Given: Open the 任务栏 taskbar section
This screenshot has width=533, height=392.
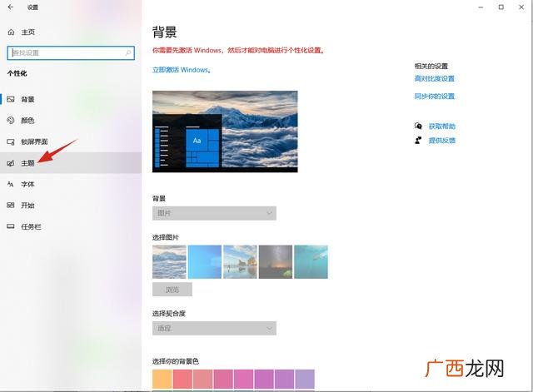Looking at the screenshot, I should pyautogui.click(x=71, y=226).
